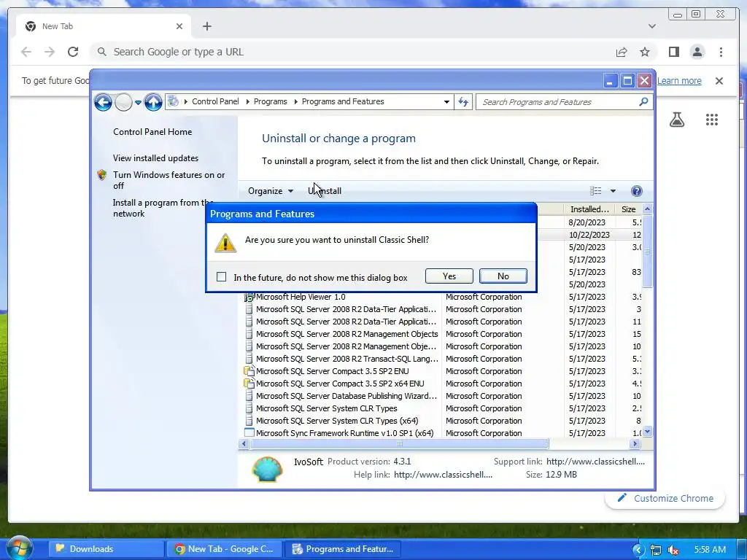The height and width of the screenshot is (560, 747).
Task: Click Customize Chrome button
Action: pyautogui.click(x=665, y=498)
